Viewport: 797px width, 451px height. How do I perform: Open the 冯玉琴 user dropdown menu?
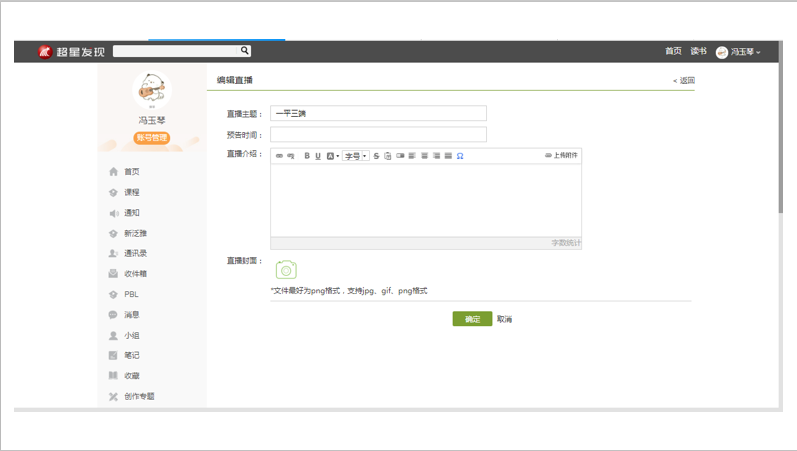[x=746, y=52]
